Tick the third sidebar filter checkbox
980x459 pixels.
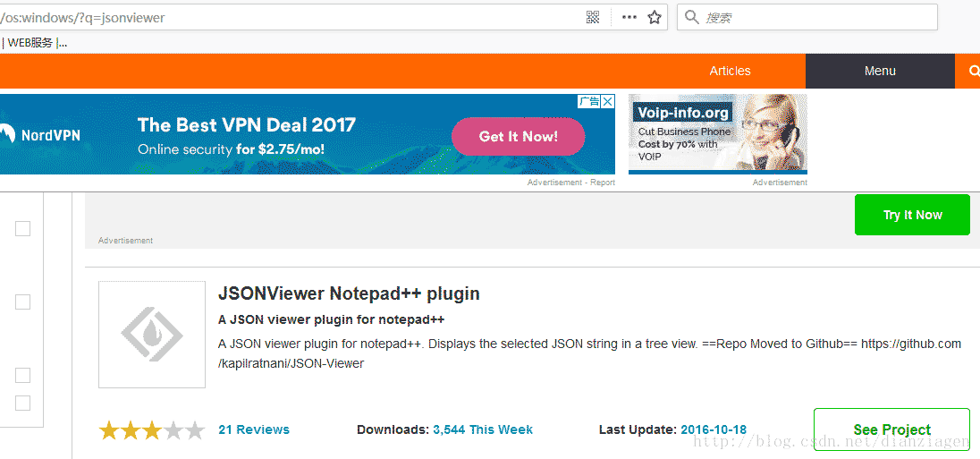click(x=22, y=375)
